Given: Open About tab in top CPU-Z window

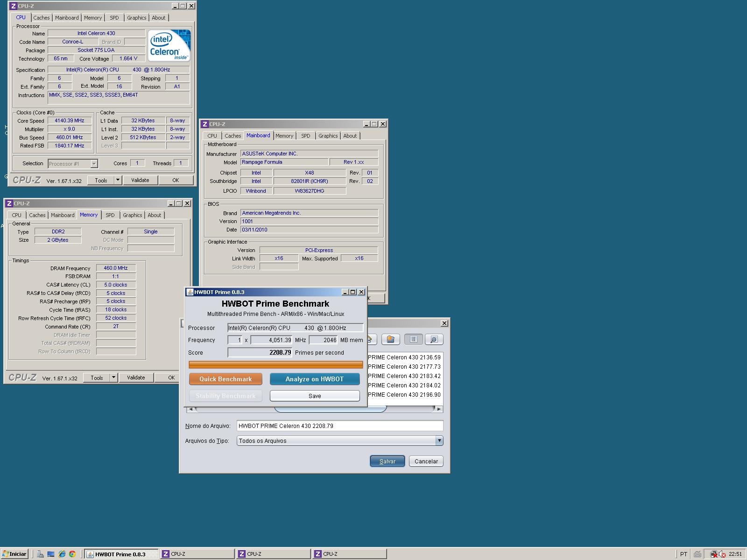Looking at the screenshot, I should tap(159, 18).
